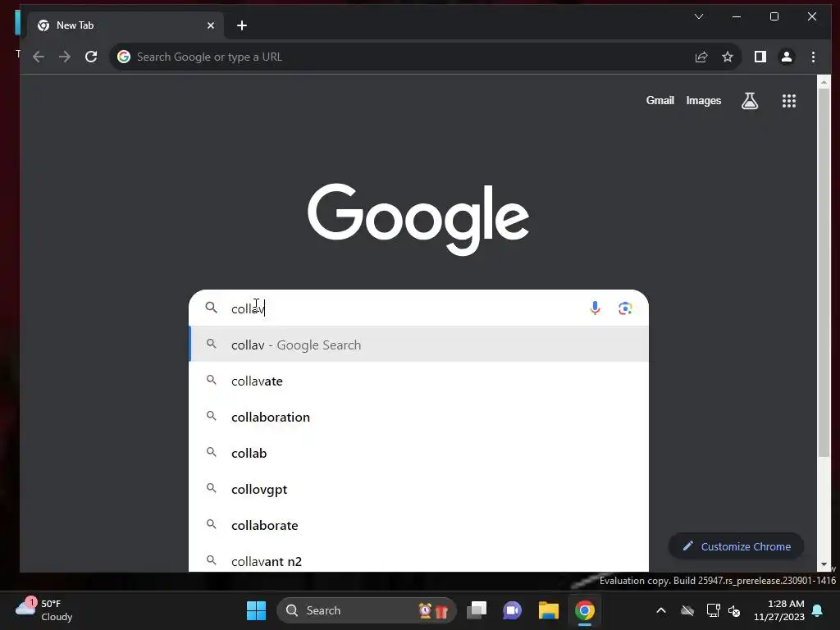
Task: Close the New Tab tab
Action: coord(211,25)
